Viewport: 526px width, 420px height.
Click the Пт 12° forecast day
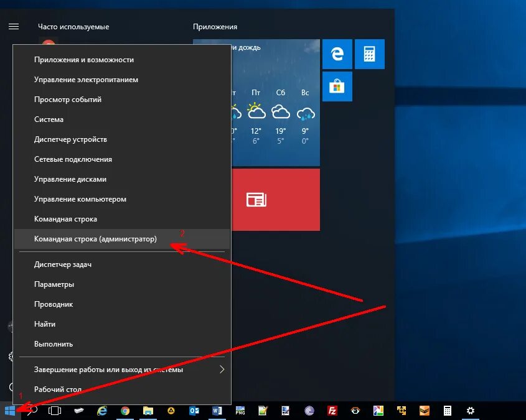tap(256, 116)
